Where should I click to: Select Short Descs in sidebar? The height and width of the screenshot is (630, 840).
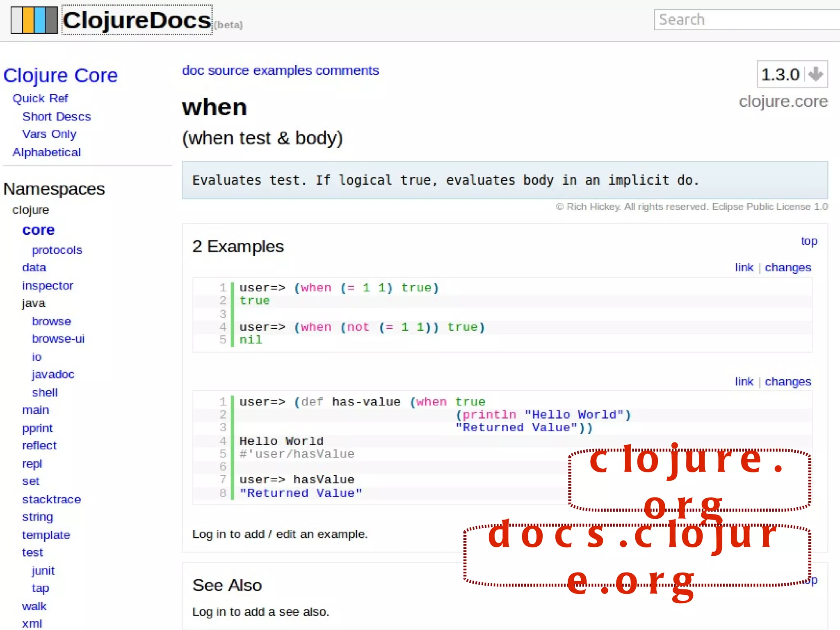pyautogui.click(x=56, y=117)
